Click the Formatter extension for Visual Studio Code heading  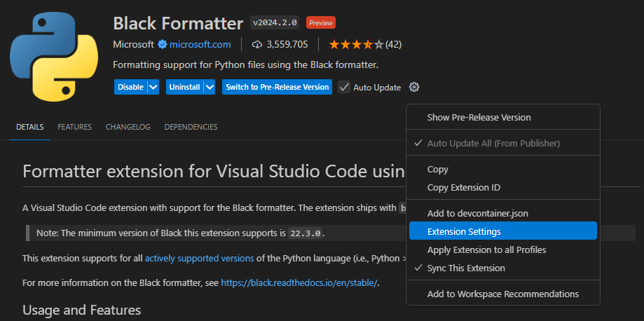(x=214, y=172)
